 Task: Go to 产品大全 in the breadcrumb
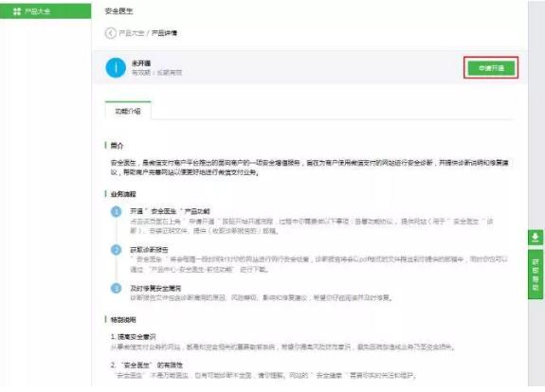coord(132,33)
